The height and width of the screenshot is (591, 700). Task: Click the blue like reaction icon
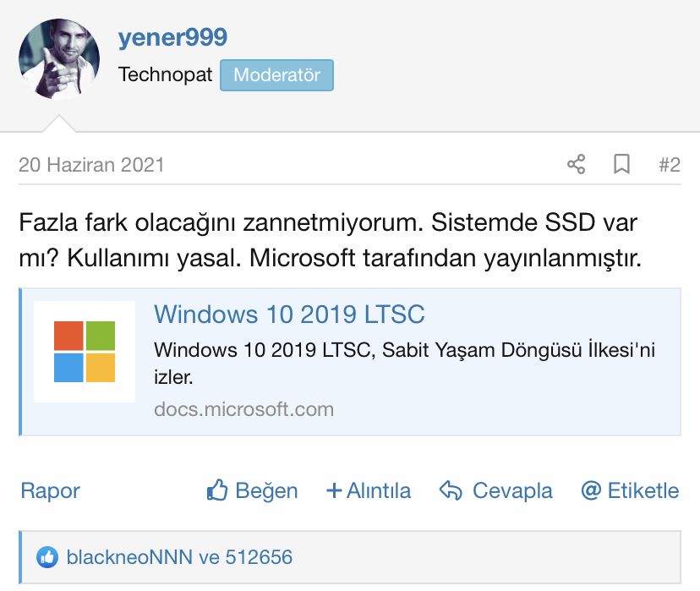click(x=47, y=557)
